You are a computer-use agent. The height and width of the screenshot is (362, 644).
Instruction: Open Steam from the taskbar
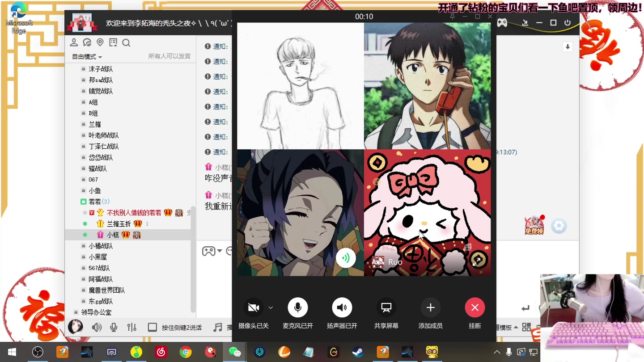tap(358, 352)
